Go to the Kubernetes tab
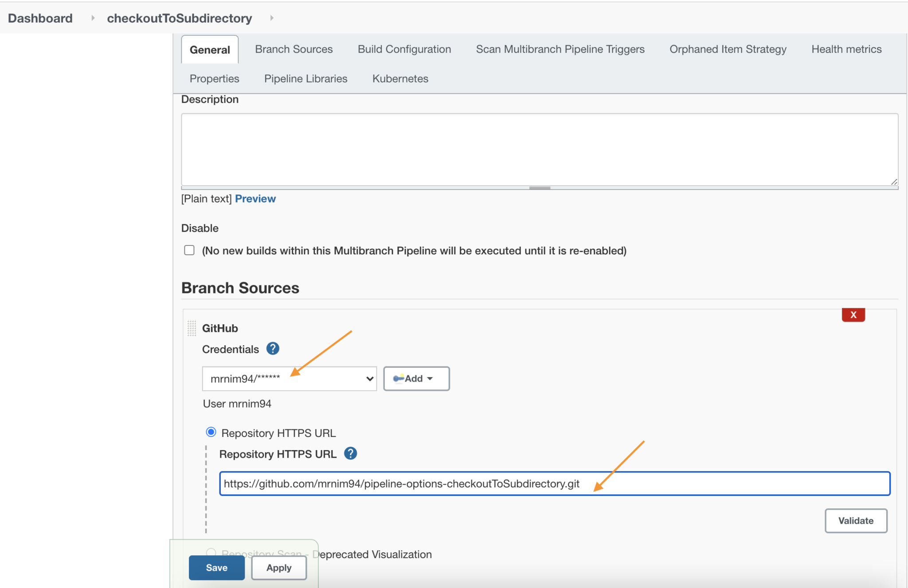Viewport: 908px width, 588px height. click(400, 78)
